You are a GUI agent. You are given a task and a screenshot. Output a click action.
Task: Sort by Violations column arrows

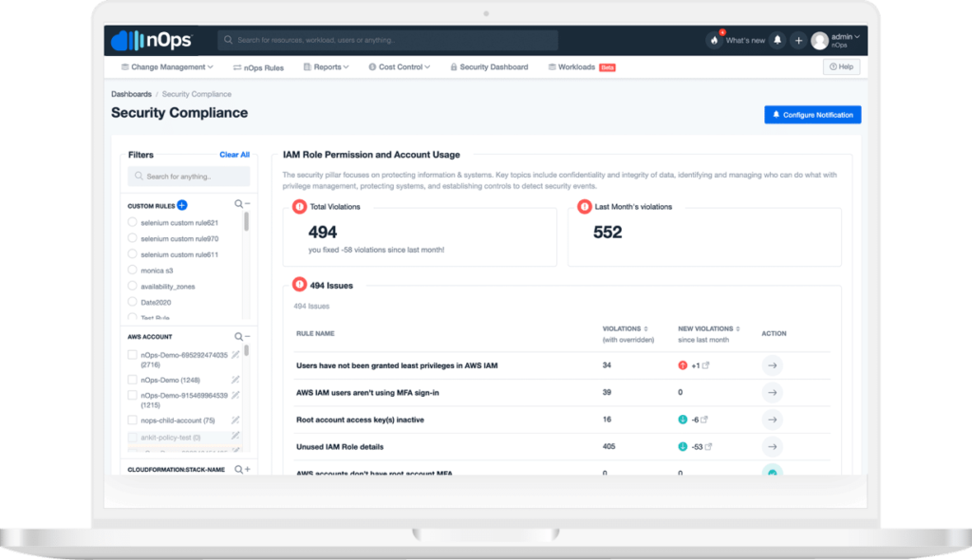[645, 328]
